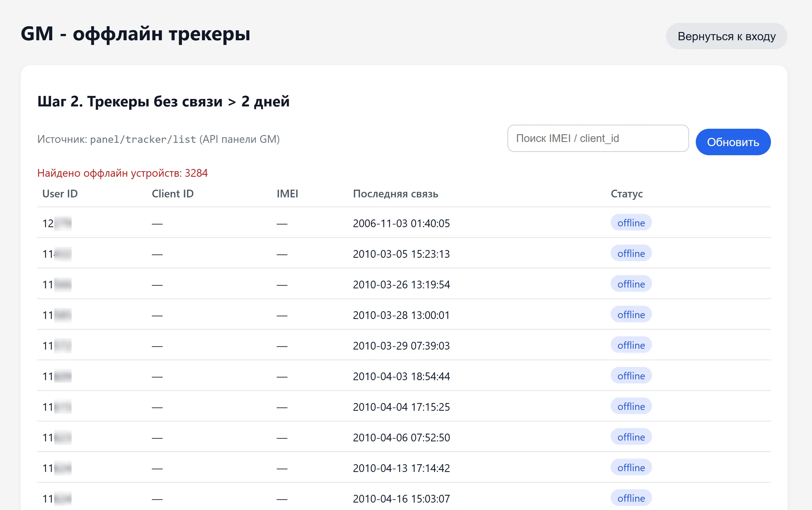Select the timestamp 2010-03-28 13:00:01
The height and width of the screenshot is (510, 812).
point(401,315)
